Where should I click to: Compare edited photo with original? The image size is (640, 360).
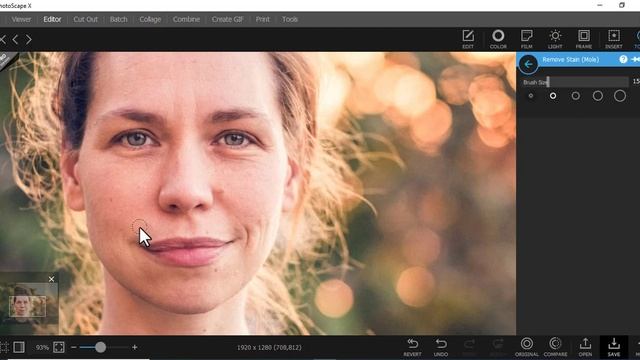coord(555,347)
